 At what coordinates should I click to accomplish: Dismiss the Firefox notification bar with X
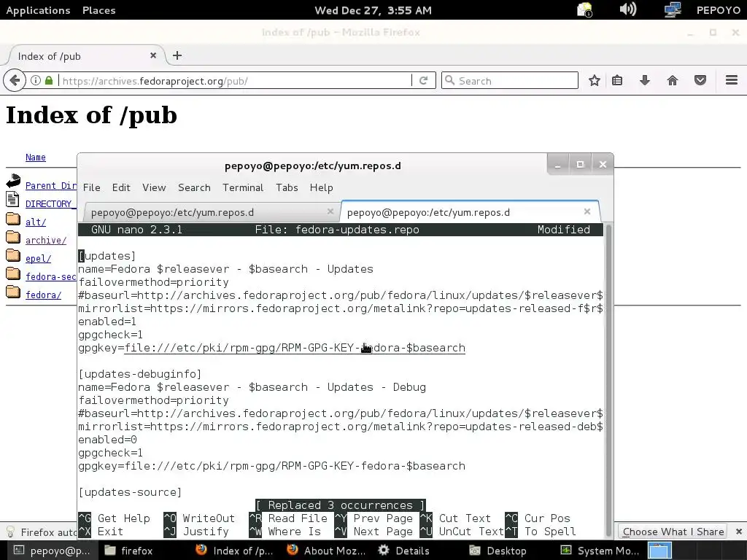pyautogui.click(x=738, y=532)
